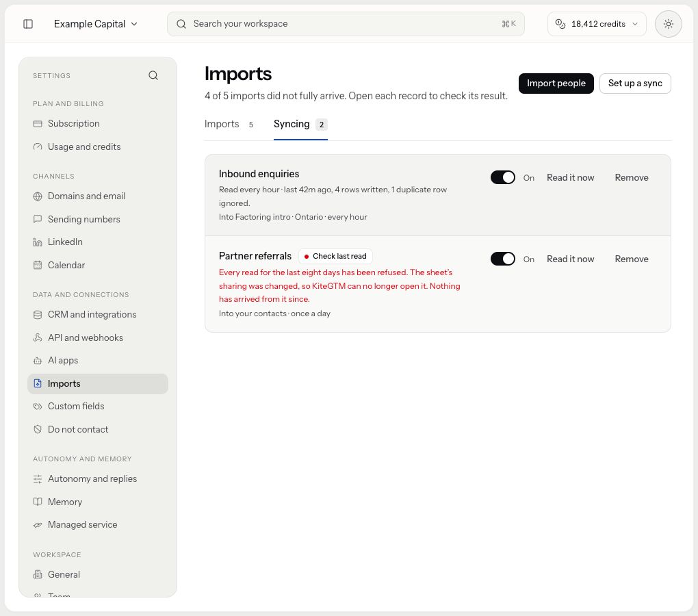Image resolution: width=698 pixels, height=616 pixels.
Task: Click the Import people button
Action: point(556,84)
